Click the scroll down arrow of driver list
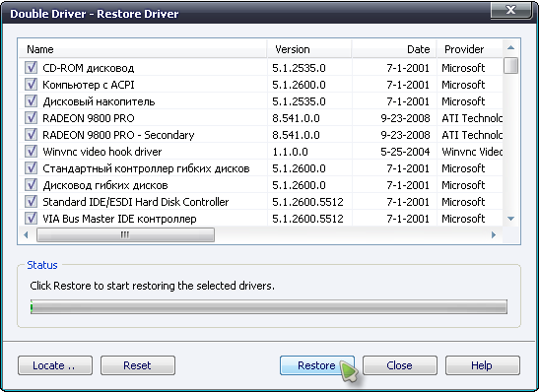 click(x=510, y=219)
